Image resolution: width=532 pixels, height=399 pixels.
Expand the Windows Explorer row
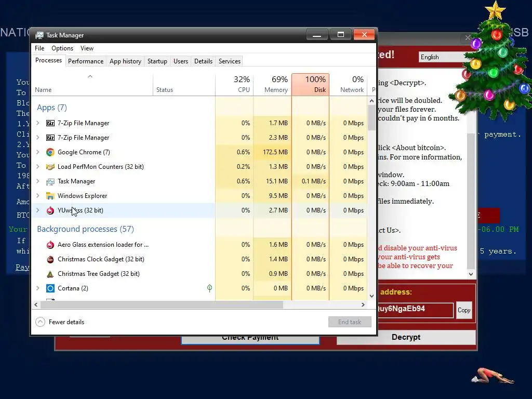pyautogui.click(x=38, y=196)
